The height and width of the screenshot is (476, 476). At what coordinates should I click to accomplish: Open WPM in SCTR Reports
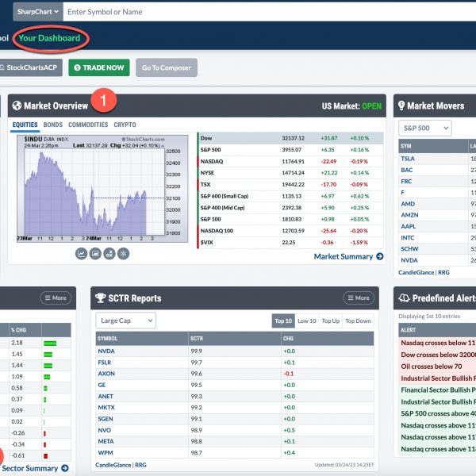[x=106, y=453]
